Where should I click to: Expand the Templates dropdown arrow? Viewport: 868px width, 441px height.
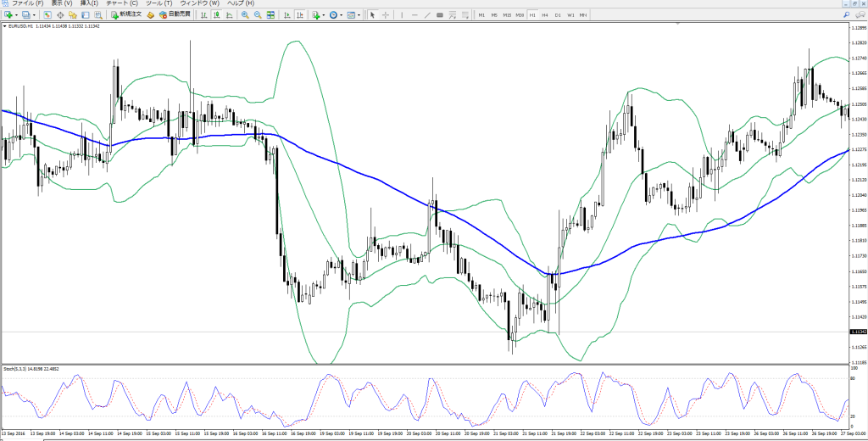(x=359, y=15)
